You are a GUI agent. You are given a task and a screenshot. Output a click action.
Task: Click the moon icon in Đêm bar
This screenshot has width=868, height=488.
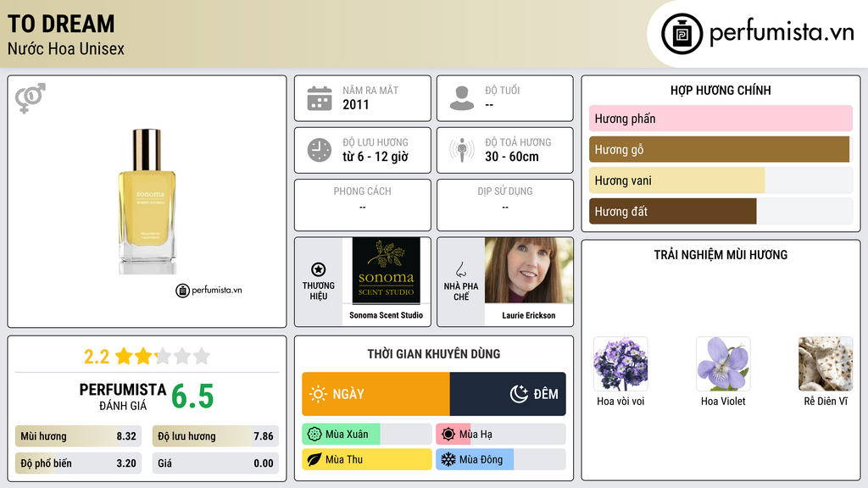pyautogui.click(x=519, y=394)
